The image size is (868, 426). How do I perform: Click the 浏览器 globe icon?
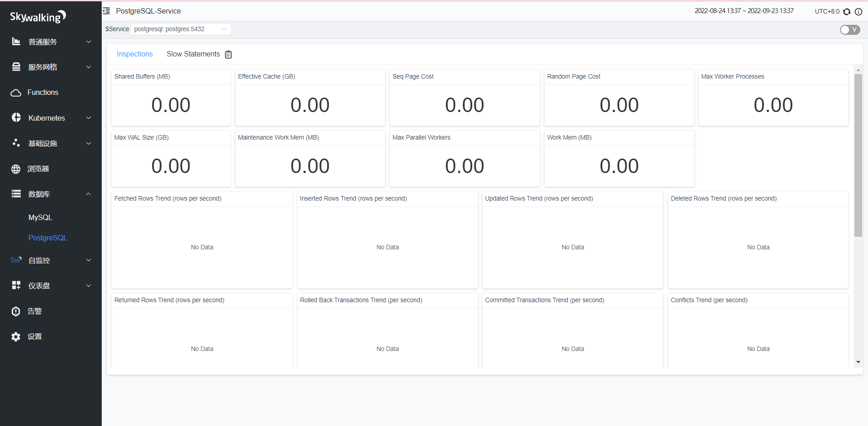coord(16,169)
